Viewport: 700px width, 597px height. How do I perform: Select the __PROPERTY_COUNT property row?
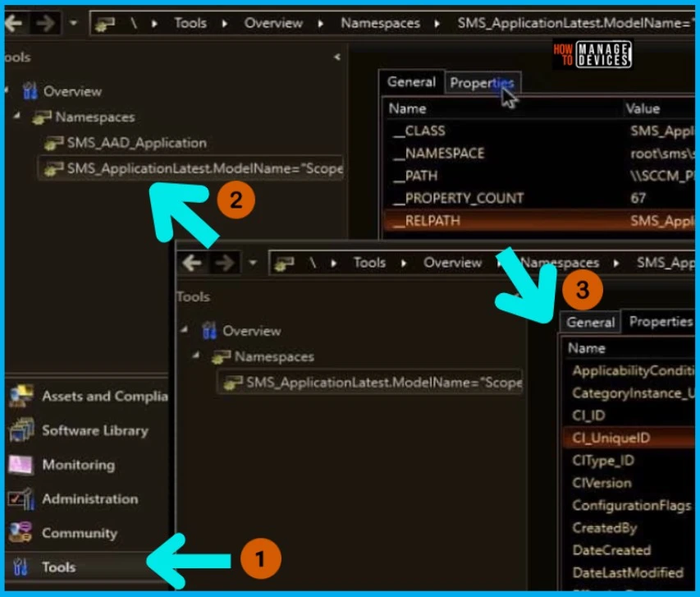(538, 198)
